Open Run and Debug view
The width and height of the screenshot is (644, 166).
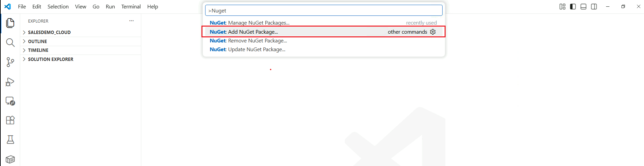click(10, 82)
